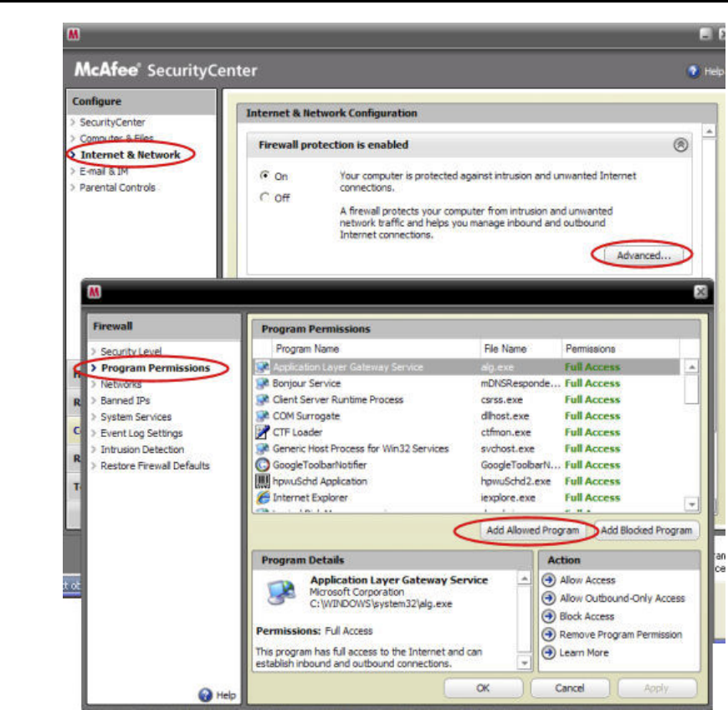Click scroll down arrow in Program Details
728x710 pixels.
(524, 663)
